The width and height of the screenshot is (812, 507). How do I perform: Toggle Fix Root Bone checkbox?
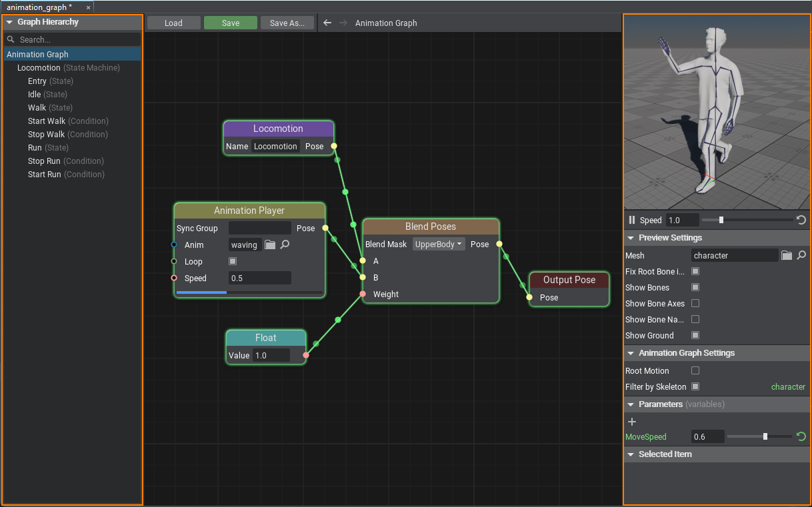pos(695,271)
